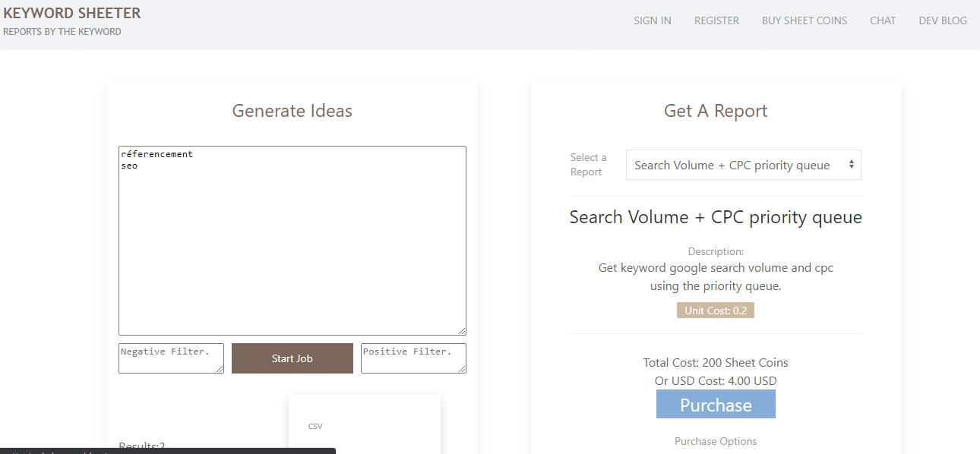Click the 'Generate Ideas' heading
The image size is (980, 454).
coord(292,111)
